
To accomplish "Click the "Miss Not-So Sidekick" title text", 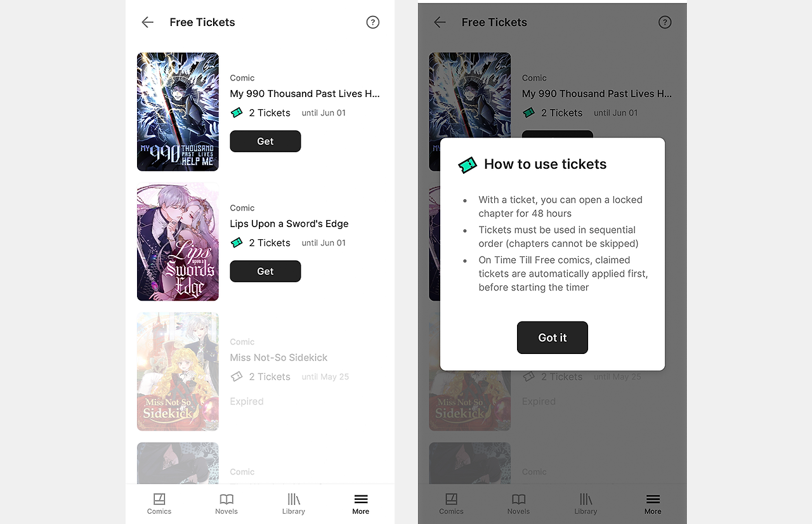I will click(278, 358).
